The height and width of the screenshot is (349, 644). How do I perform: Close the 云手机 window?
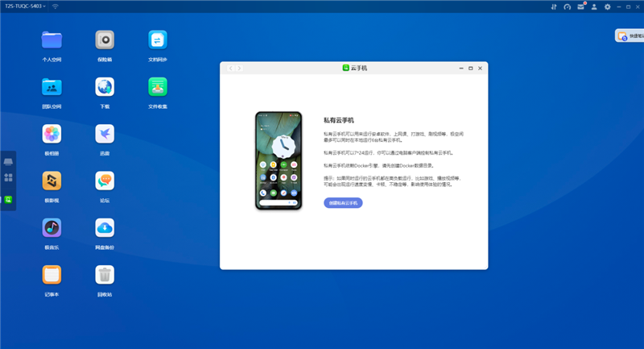click(480, 69)
